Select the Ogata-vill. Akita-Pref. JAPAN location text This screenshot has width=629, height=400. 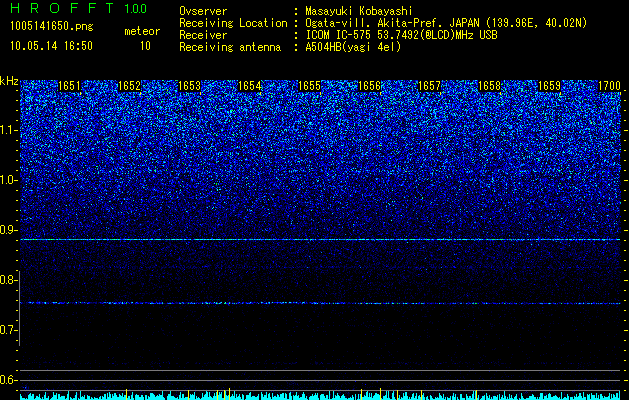(x=446, y=23)
